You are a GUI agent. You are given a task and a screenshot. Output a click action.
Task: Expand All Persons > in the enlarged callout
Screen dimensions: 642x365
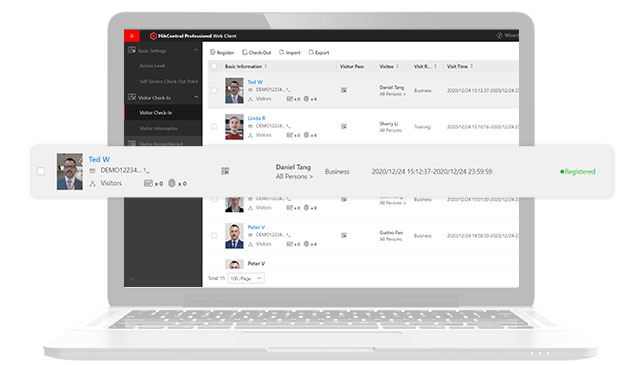point(294,177)
